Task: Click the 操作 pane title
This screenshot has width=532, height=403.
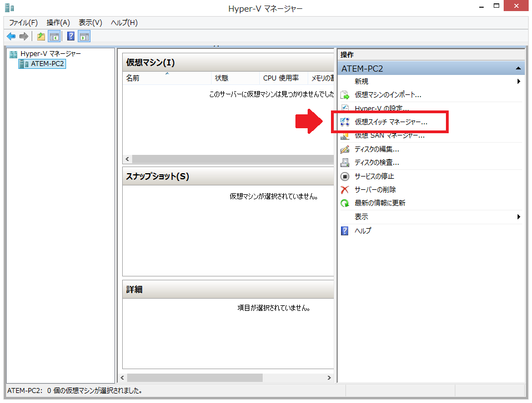Action: (347, 55)
